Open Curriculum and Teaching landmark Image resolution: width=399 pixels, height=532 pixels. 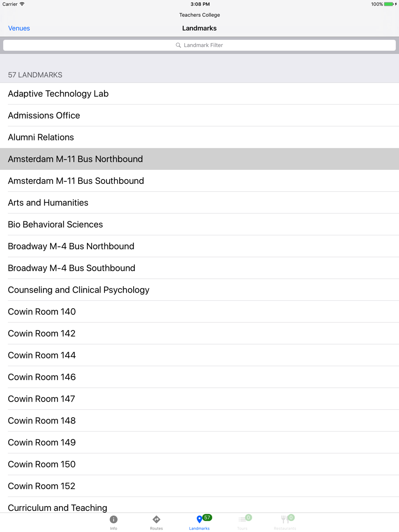pyautogui.click(x=57, y=507)
